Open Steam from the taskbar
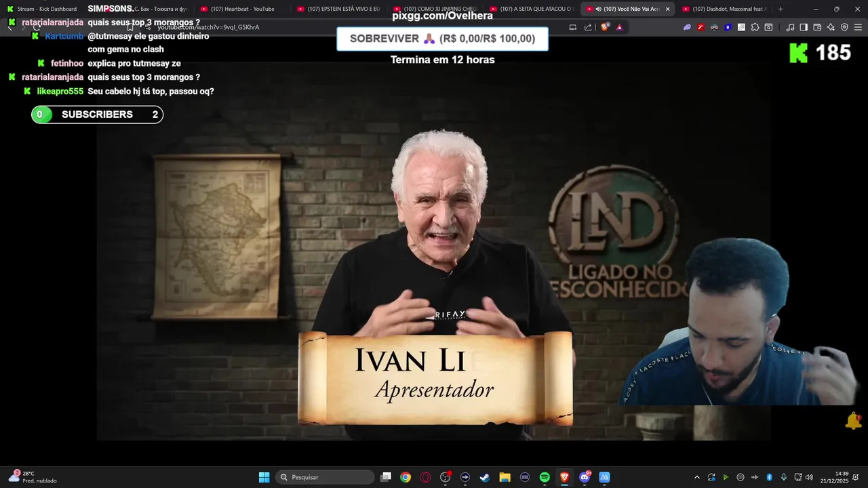This screenshot has height=488, width=868. [485, 477]
